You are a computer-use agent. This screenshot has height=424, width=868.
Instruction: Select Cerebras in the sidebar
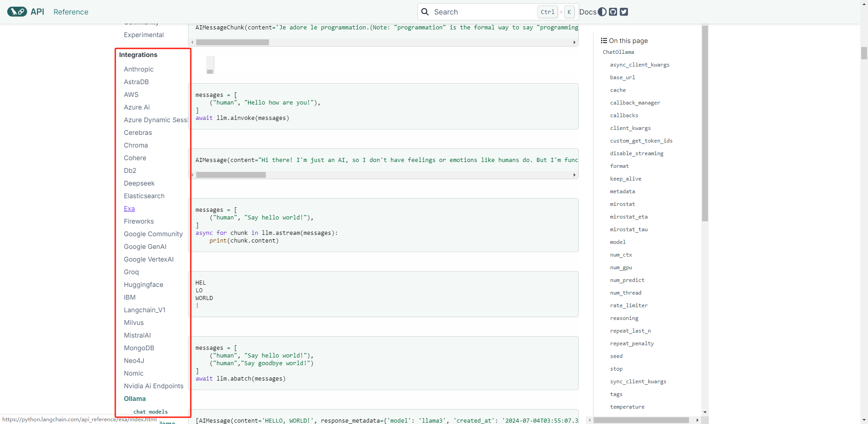click(138, 133)
